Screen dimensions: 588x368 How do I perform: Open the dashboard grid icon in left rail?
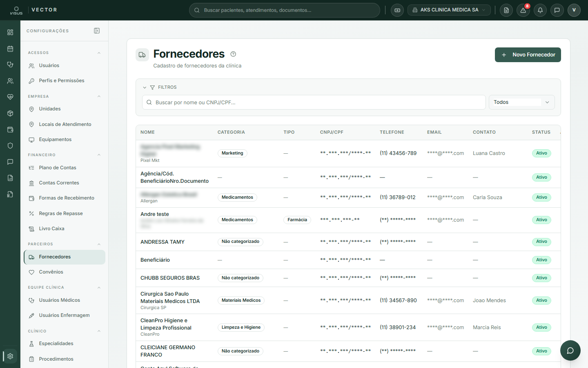point(10,32)
